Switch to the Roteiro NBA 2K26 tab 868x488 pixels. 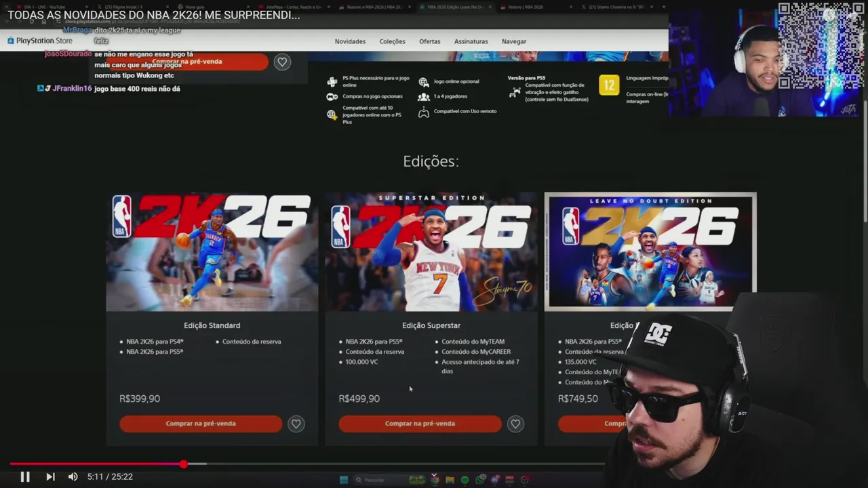click(536, 7)
